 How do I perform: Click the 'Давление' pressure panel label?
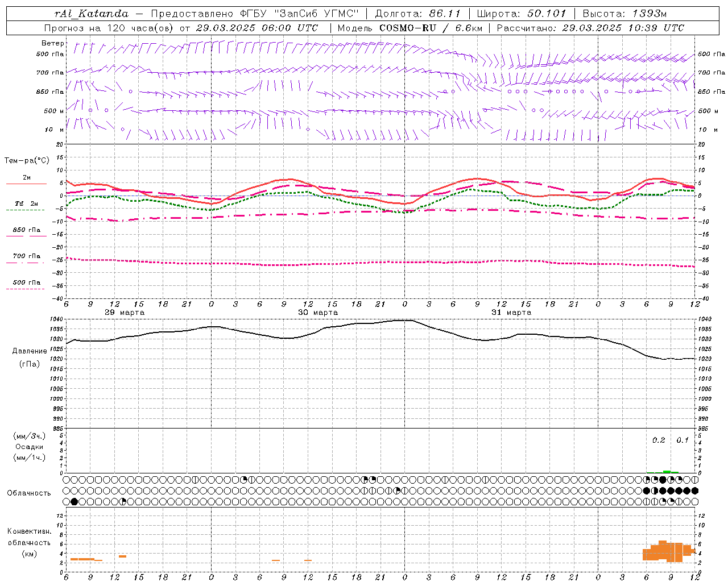[x=30, y=351]
